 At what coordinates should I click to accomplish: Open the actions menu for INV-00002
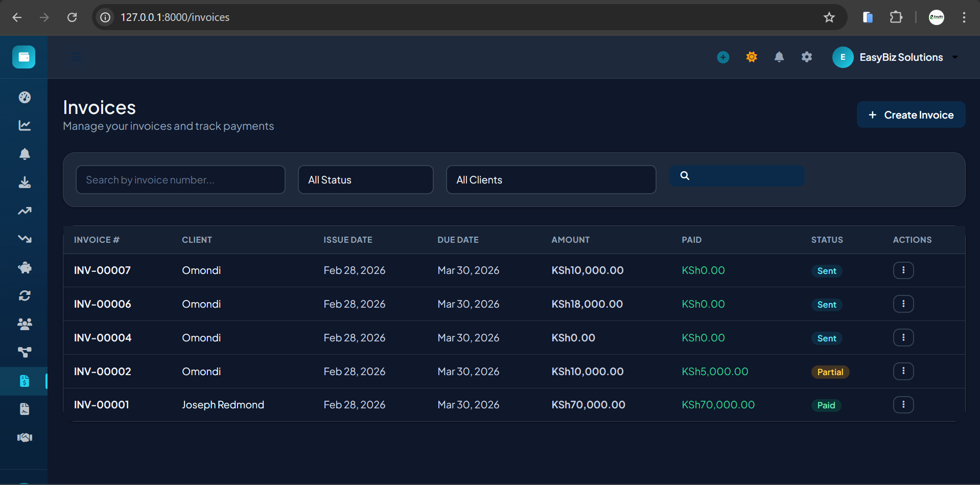pyautogui.click(x=903, y=371)
